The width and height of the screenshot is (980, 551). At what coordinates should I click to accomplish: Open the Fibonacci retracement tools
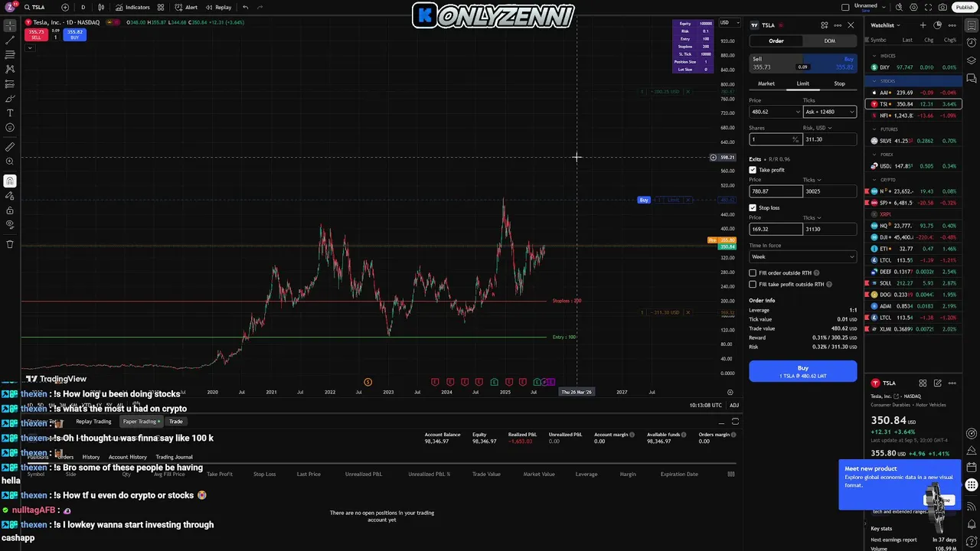click(x=10, y=55)
